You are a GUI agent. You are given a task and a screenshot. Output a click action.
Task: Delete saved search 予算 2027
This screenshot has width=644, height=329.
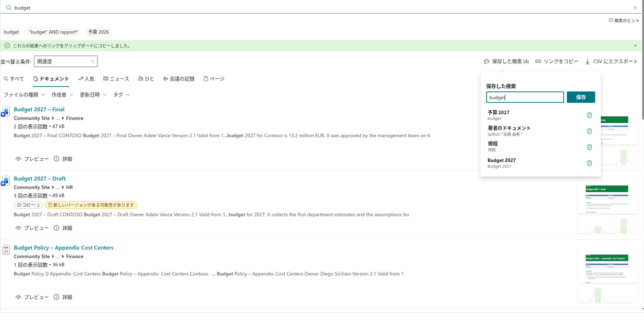tap(589, 115)
